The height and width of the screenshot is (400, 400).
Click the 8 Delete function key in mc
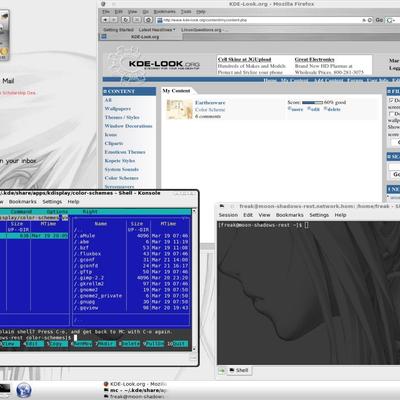(x=129, y=344)
